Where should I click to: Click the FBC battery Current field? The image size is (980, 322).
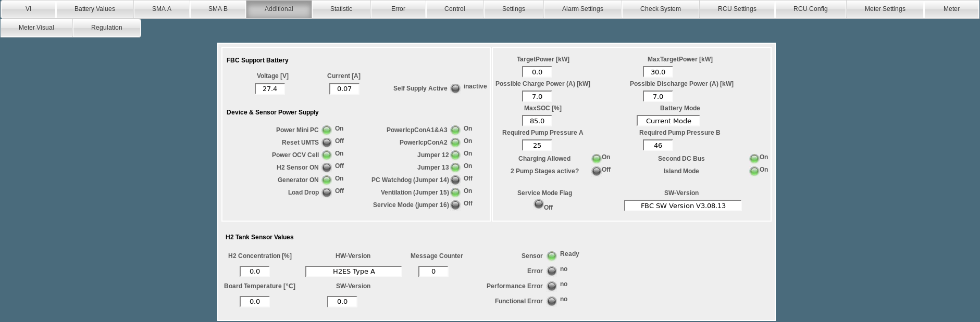344,89
